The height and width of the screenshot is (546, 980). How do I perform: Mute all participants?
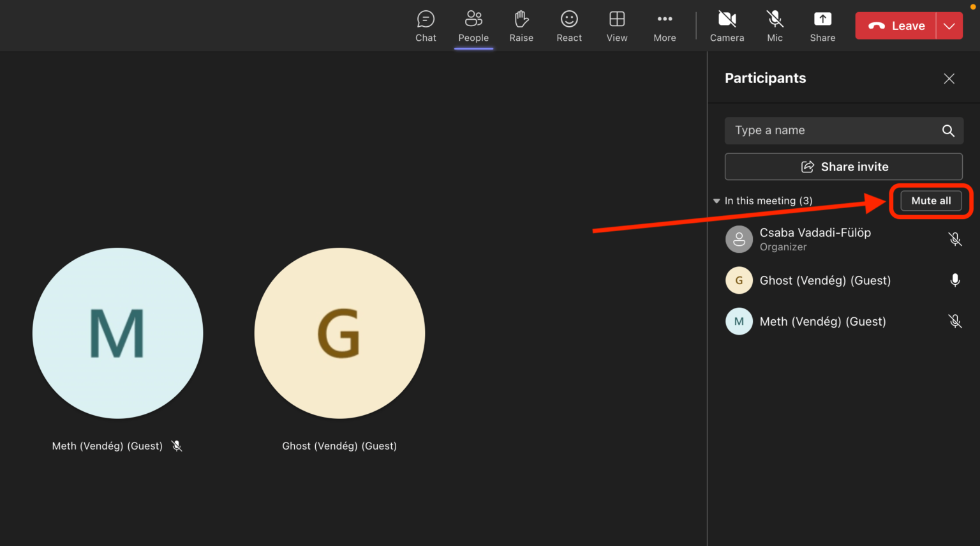tap(931, 201)
